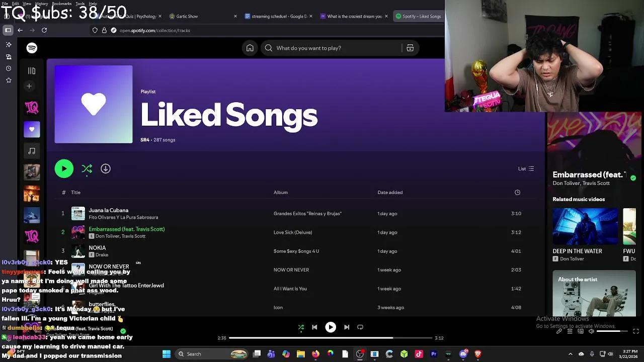The height and width of the screenshot is (362, 644).
Task: Open Discord from taskbar
Action: (x=463, y=354)
